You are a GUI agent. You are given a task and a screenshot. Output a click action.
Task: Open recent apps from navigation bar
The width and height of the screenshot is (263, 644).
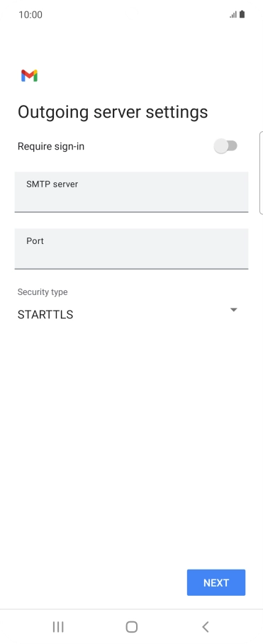coord(58,626)
